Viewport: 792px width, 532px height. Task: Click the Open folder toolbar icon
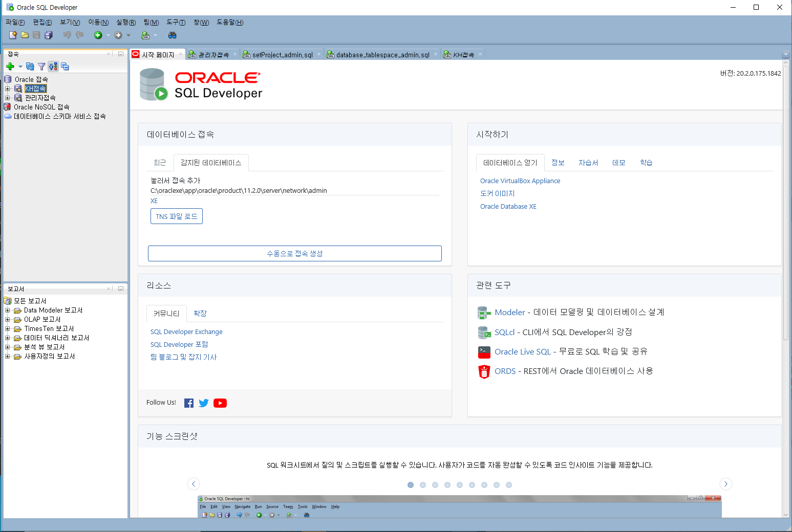coord(25,35)
